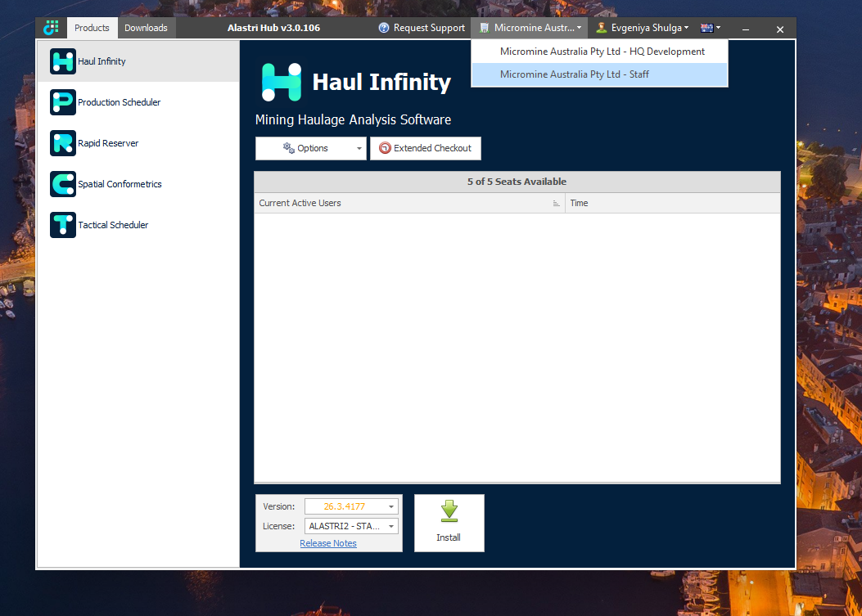Expand the Options dropdown arrow
Image resolution: width=862 pixels, height=616 pixels.
pos(359,148)
